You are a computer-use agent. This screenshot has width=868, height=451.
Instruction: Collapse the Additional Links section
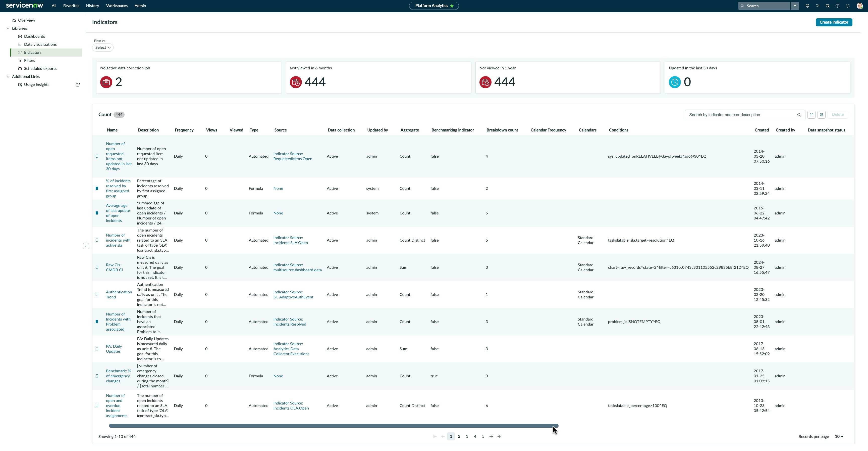tap(8, 77)
